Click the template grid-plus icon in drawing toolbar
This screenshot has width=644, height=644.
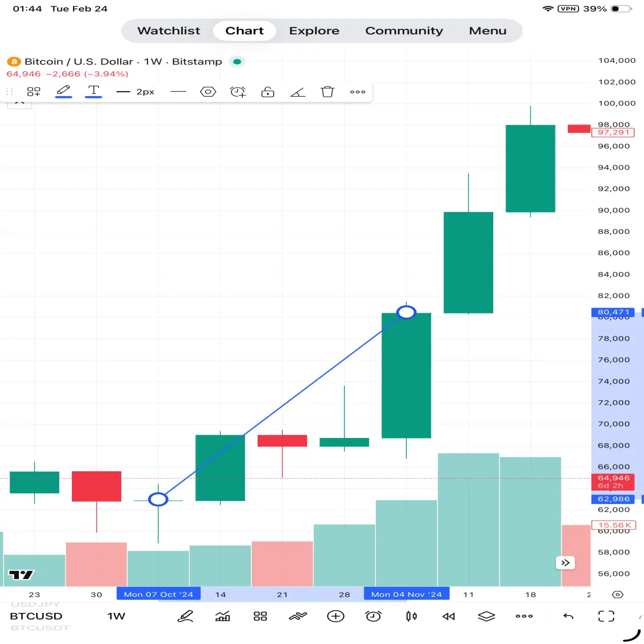[34, 92]
